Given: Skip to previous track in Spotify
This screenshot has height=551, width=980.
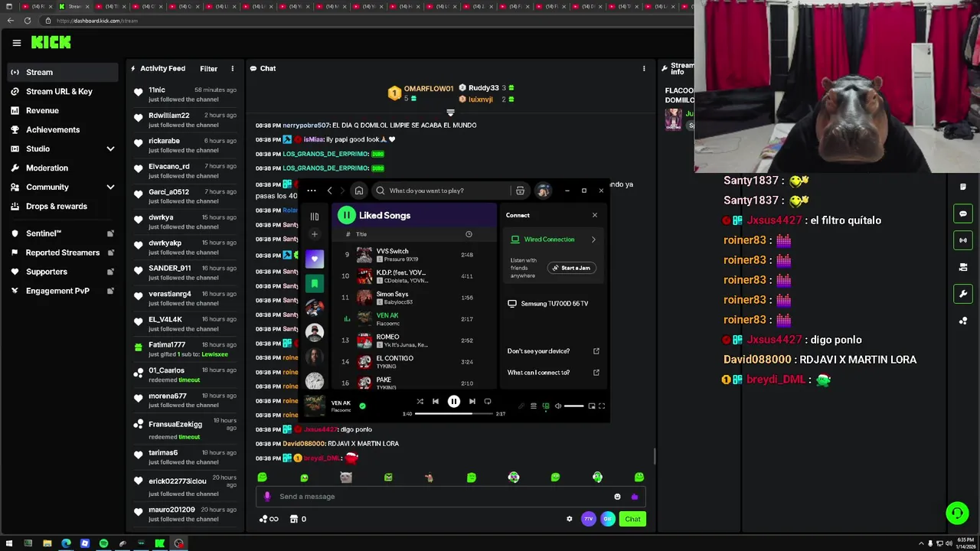Looking at the screenshot, I should click(436, 402).
